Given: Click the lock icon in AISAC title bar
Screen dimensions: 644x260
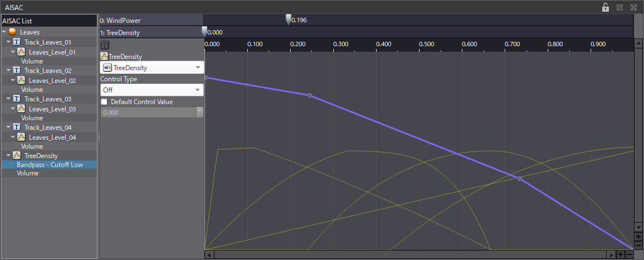Looking at the screenshot, I should coord(606,7).
